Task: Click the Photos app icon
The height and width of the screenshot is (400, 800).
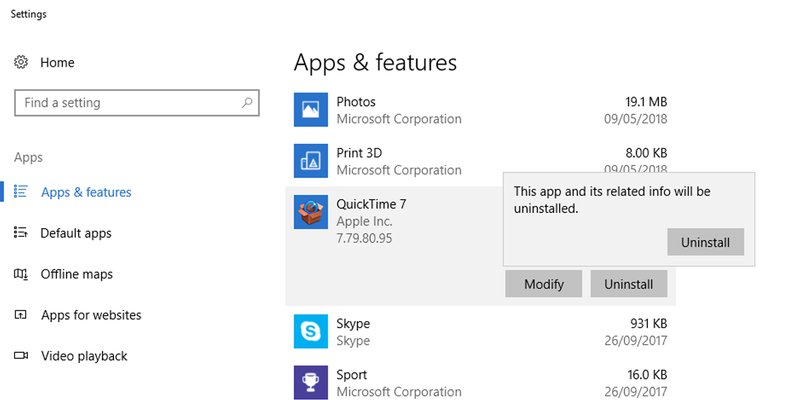Action: coord(311,109)
